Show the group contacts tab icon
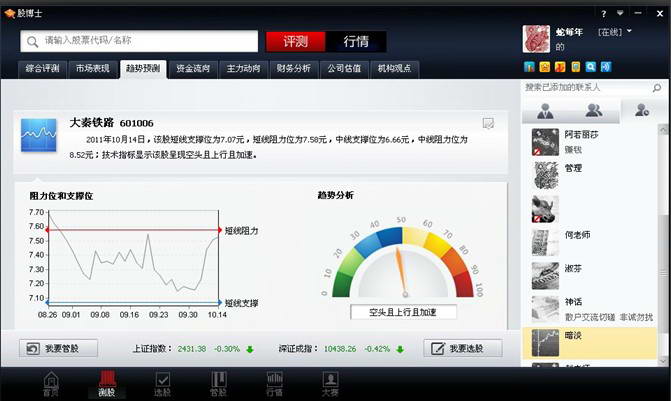 594,110
